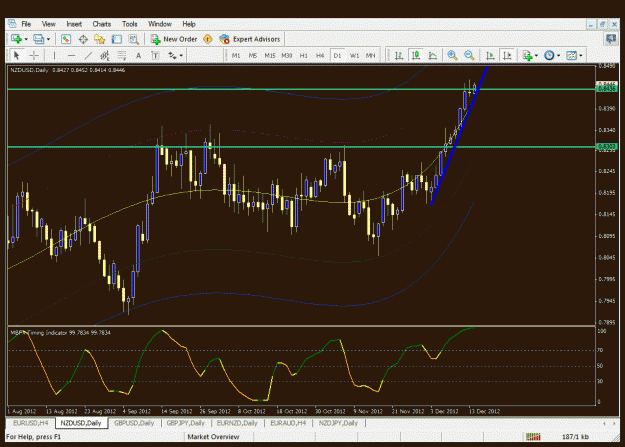
Task: Switch to W1 weekly timeframe
Action: pyautogui.click(x=354, y=55)
